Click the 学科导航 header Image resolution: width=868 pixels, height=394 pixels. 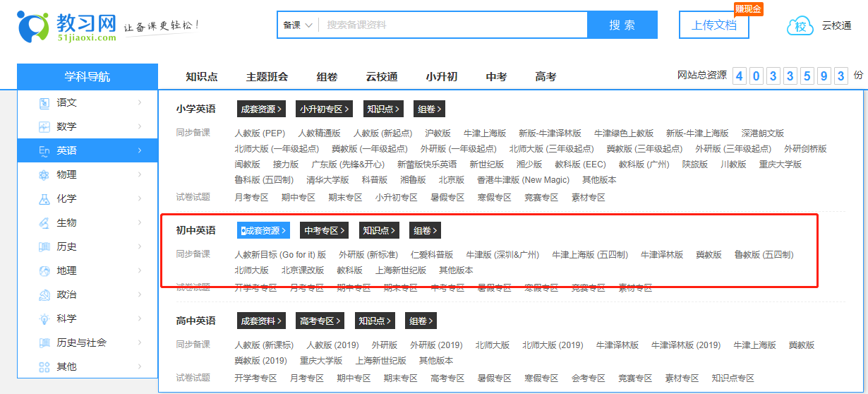[88, 77]
